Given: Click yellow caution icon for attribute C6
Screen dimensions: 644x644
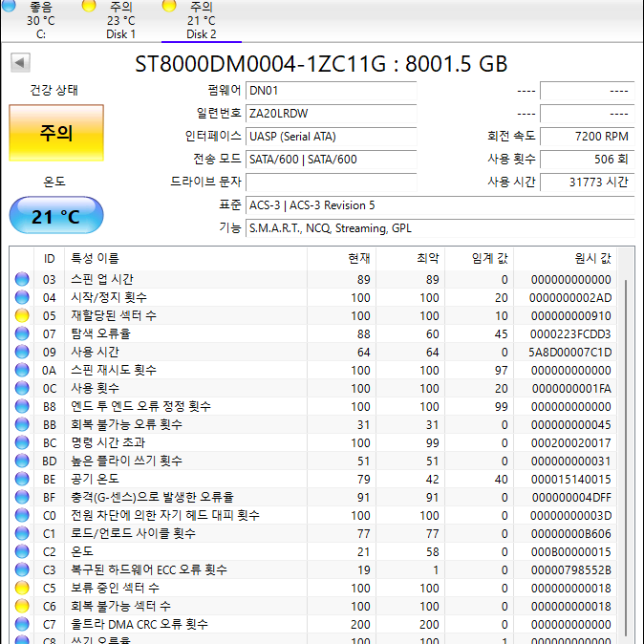Looking at the screenshot, I should pyautogui.click(x=22, y=606).
